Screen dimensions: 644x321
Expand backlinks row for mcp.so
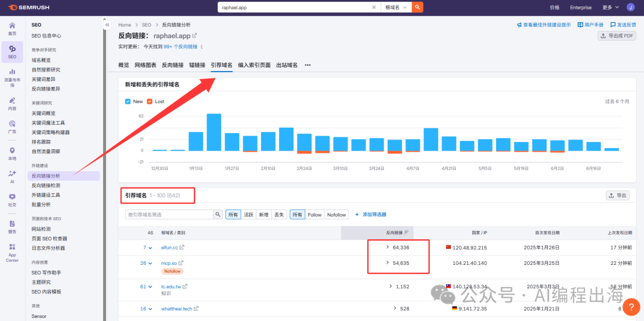(388, 263)
